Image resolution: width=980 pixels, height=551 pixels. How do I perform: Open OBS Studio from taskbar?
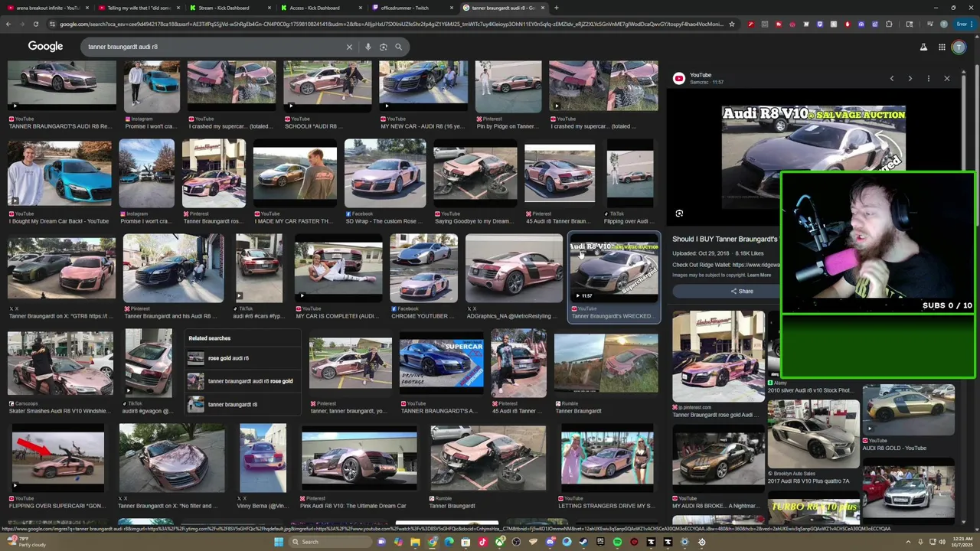click(x=516, y=542)
